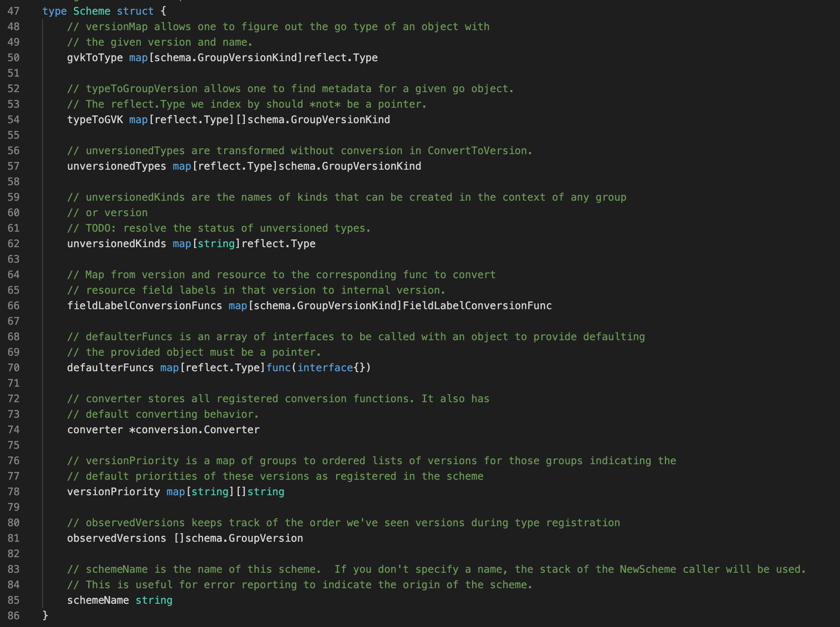The height and width of the screenshot is (627, 840).
Task: Click line number 66 in gutter
Action: pos(13,306)
